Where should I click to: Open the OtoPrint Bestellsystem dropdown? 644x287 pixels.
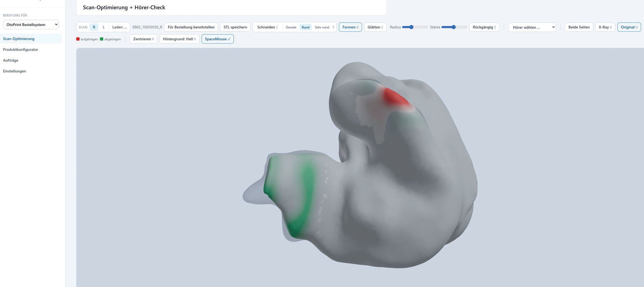pyautogui.click(x=31, y=24)
